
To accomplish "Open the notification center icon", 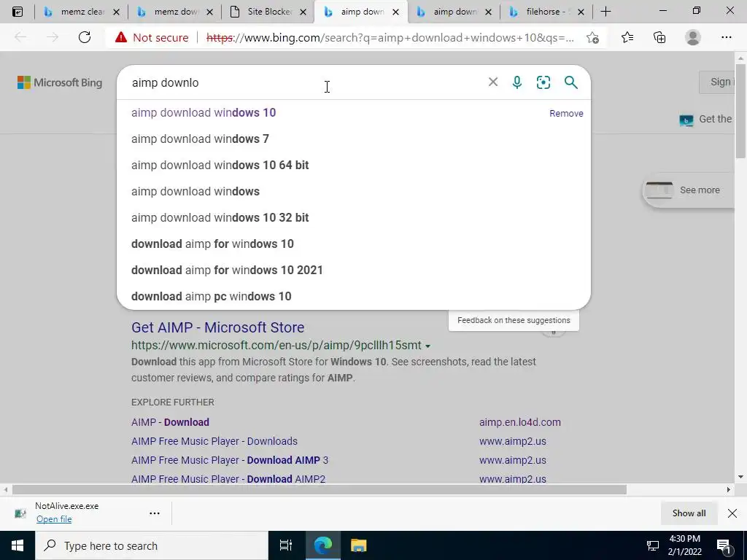I will [723, 545].
